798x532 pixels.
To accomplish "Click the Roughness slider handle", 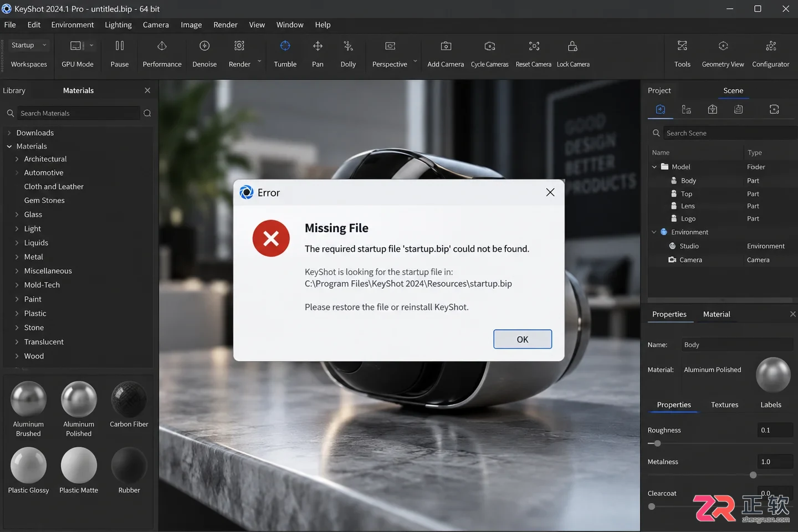I will click(657, 443).
